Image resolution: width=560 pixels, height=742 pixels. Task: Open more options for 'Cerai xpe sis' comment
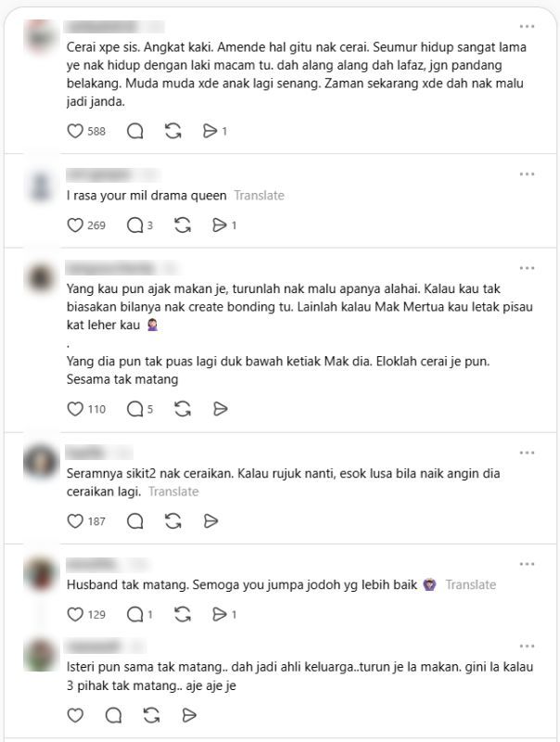pos(527,27)
